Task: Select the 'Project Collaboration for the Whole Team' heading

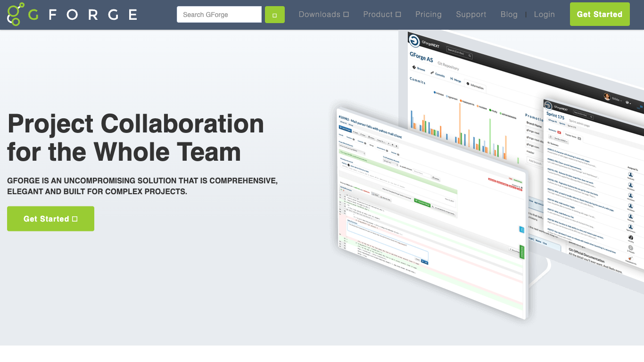Action: (x=136, y=138)
